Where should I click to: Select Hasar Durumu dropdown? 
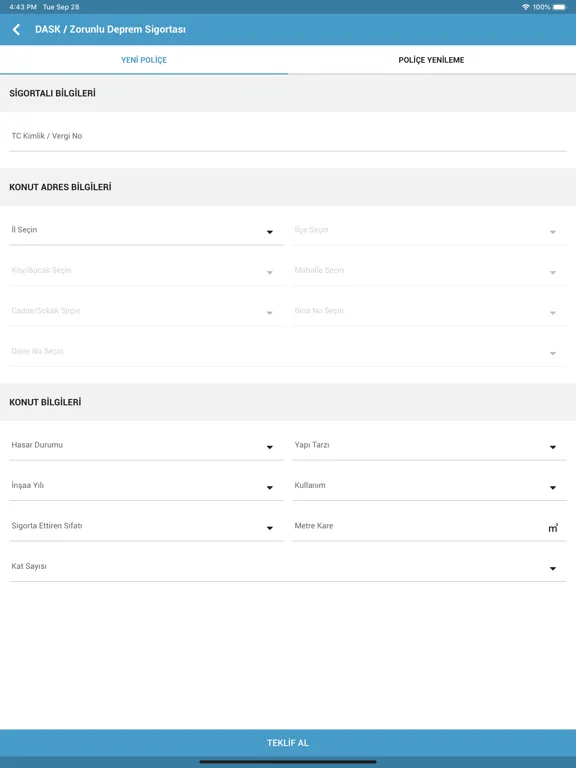(x=146, y=445)
